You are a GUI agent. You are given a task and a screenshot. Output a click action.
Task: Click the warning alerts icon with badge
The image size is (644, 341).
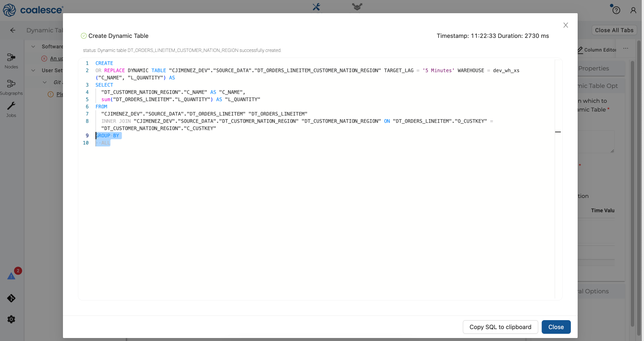pos(12,275)
